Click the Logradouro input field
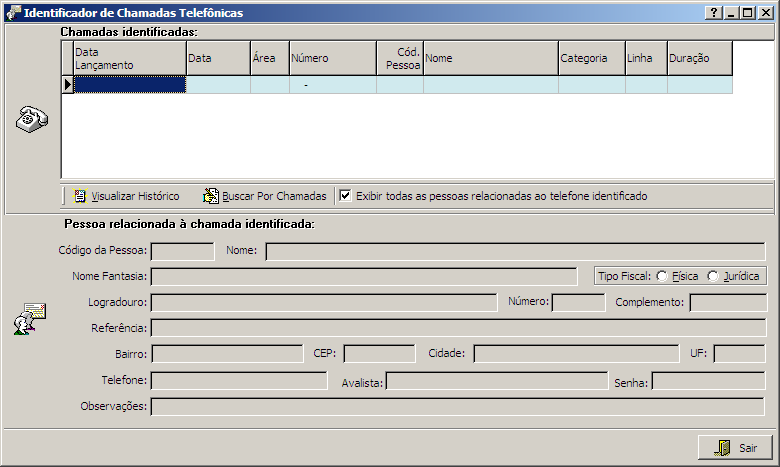Screen dimensions: 780x467 (x=323, y=303)
